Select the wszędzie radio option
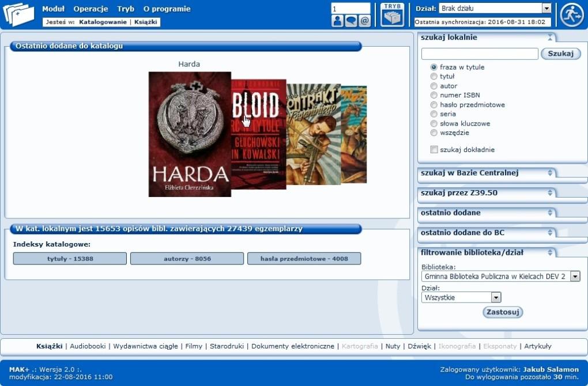This screenshot has height=386, width=588. [434, 133]
